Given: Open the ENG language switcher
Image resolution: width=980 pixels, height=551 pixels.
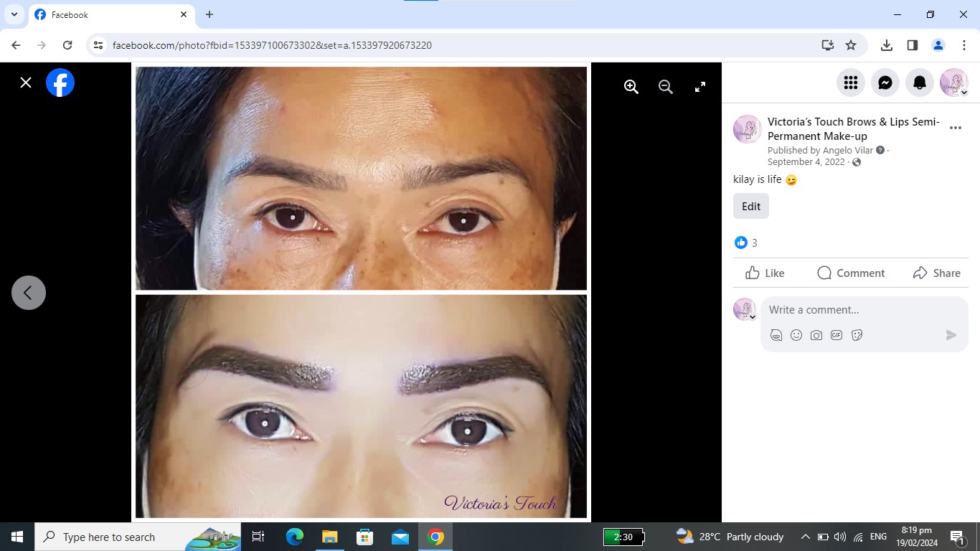Looking at the screenshot, I should 878,537.
